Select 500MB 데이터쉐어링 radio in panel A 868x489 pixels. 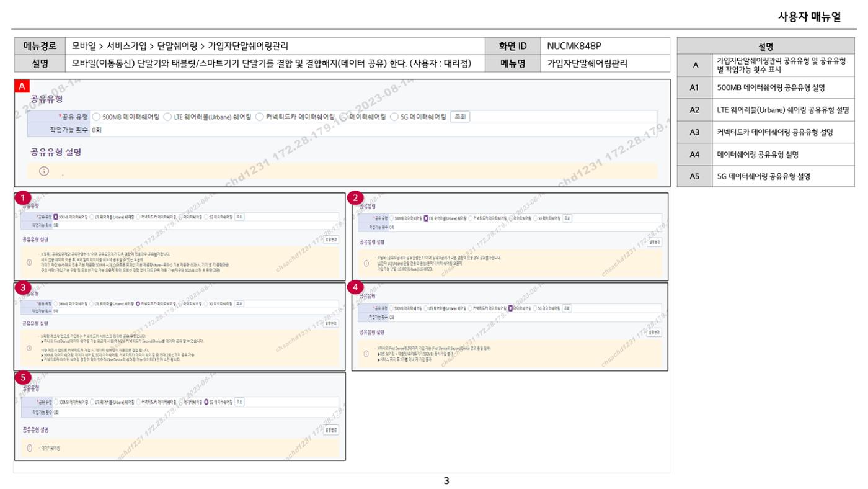pos(96,117)
